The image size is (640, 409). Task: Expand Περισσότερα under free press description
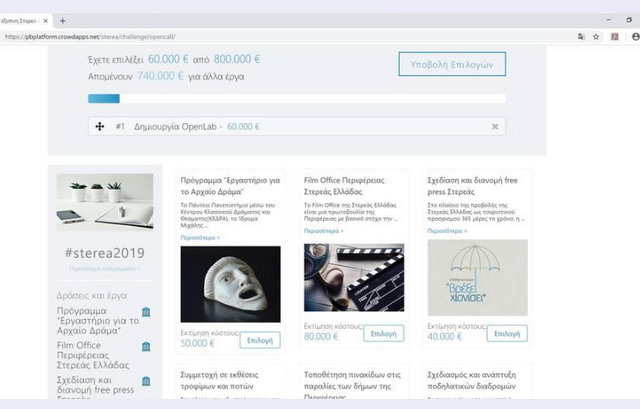tap(446, 231)
